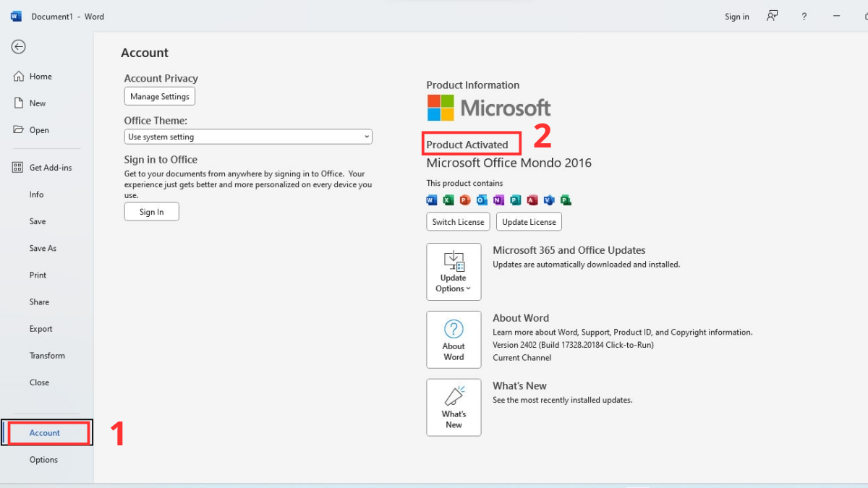
Task: Click the Microsoft Office Mondo 2016 text
Action: coord(509,163)
